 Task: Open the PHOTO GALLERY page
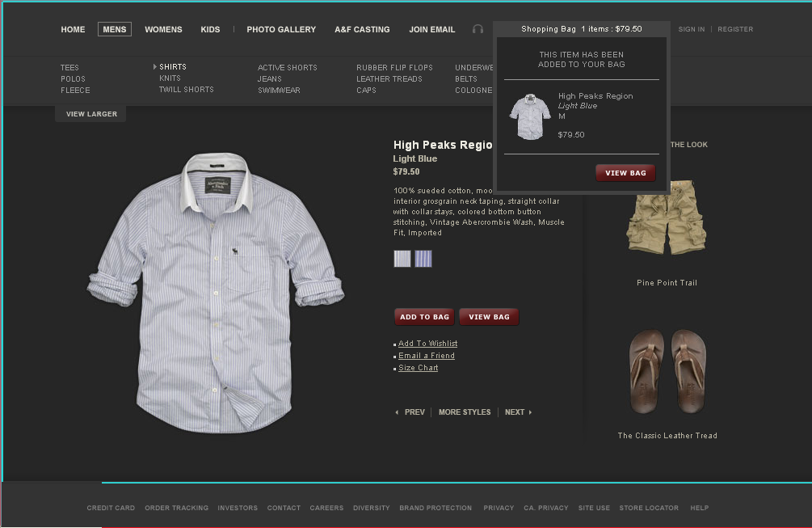(x=281, y=30)
